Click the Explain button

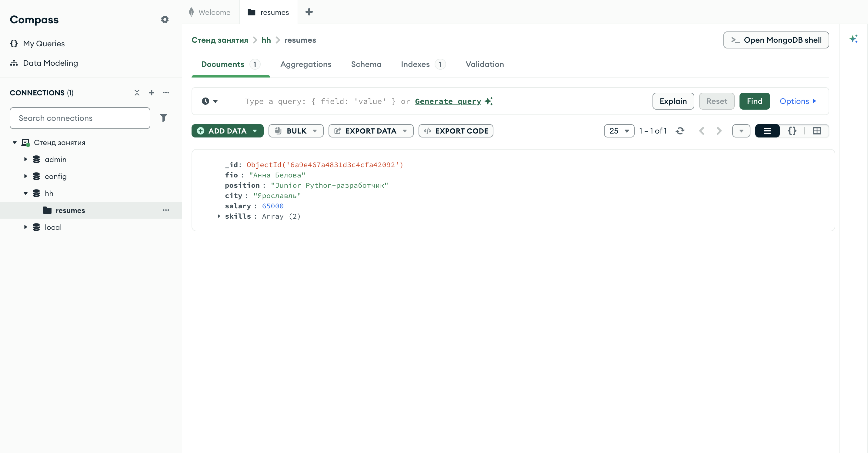coord(673,101)
